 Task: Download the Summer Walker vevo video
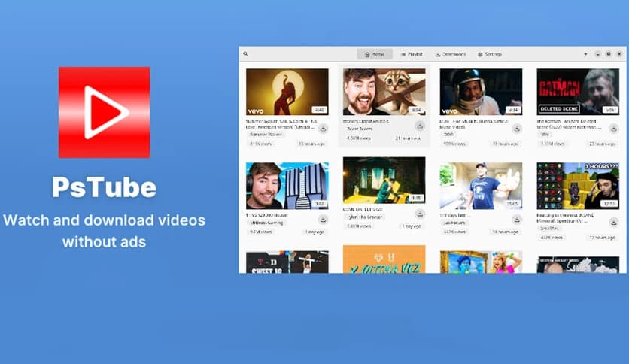[323, 128]
